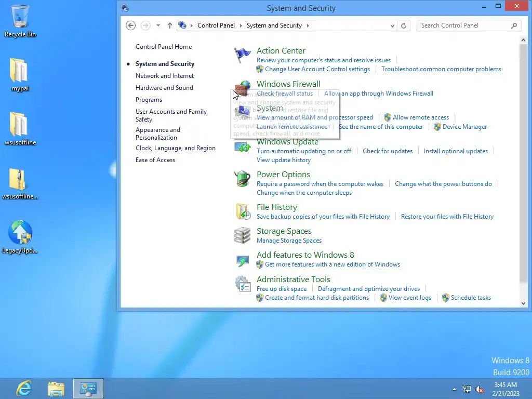This screenshot has height=399, width=532.
Task: Click Manage Storage Spaces link
Action: (289, 240)
